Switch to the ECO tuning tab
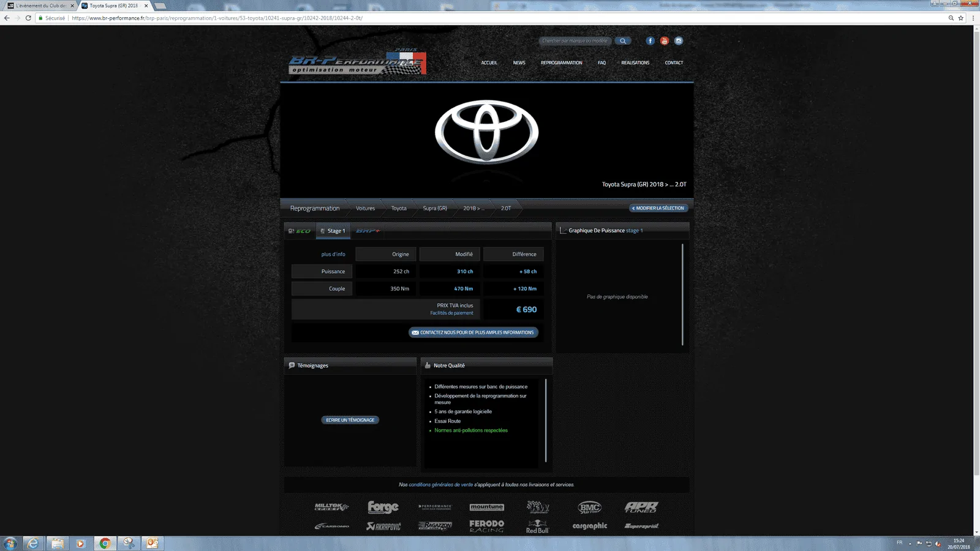The width and height of the screenshot is (980, 551). pos(300,231)
